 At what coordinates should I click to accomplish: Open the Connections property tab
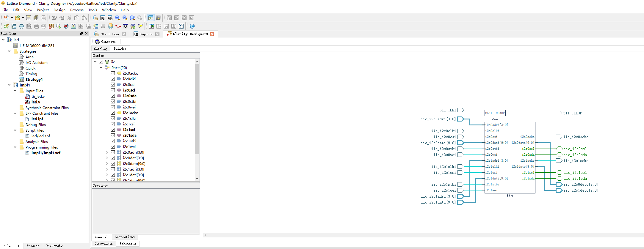[125, 237]
